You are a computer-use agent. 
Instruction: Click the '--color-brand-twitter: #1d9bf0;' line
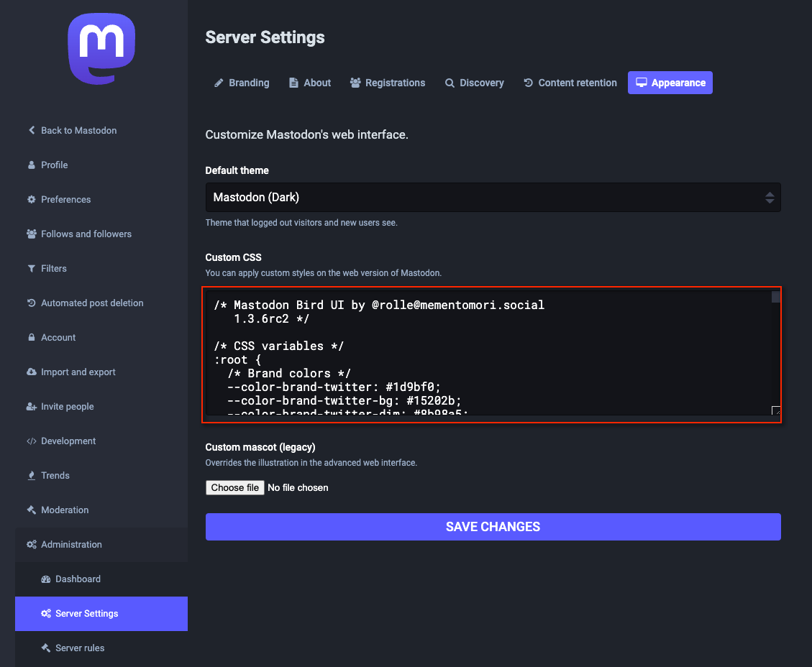[x=334, y=387]
